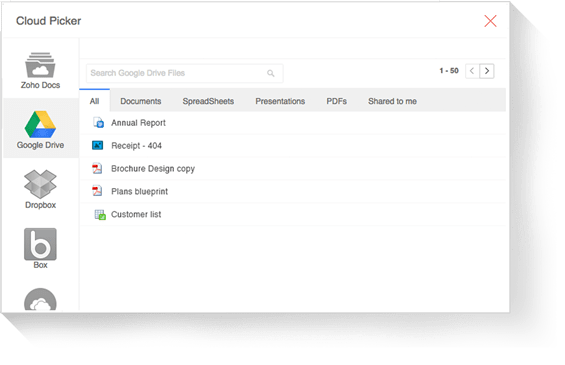565x365 pixels.
Task: Select the Brochure Design copy file name
Action: [x=153, y=169]
